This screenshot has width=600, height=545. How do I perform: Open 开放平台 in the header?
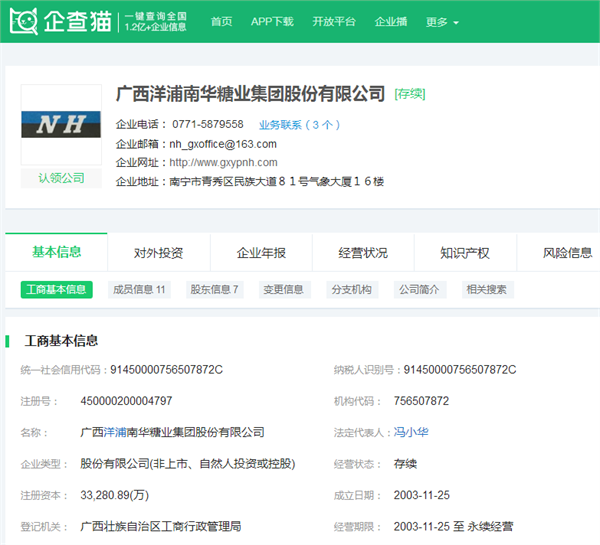[x=334, y=22]
